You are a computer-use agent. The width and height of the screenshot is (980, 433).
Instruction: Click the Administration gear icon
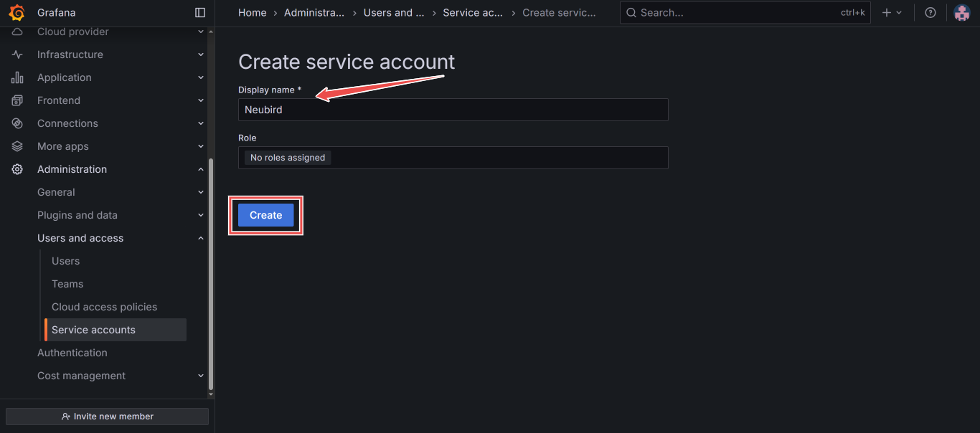click(x=16, y=169)
